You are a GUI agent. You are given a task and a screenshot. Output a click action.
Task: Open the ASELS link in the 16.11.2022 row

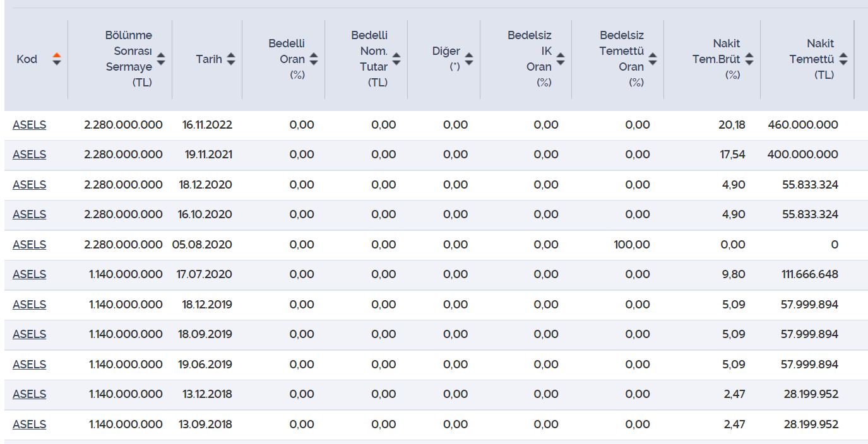(x=30, y=125)
